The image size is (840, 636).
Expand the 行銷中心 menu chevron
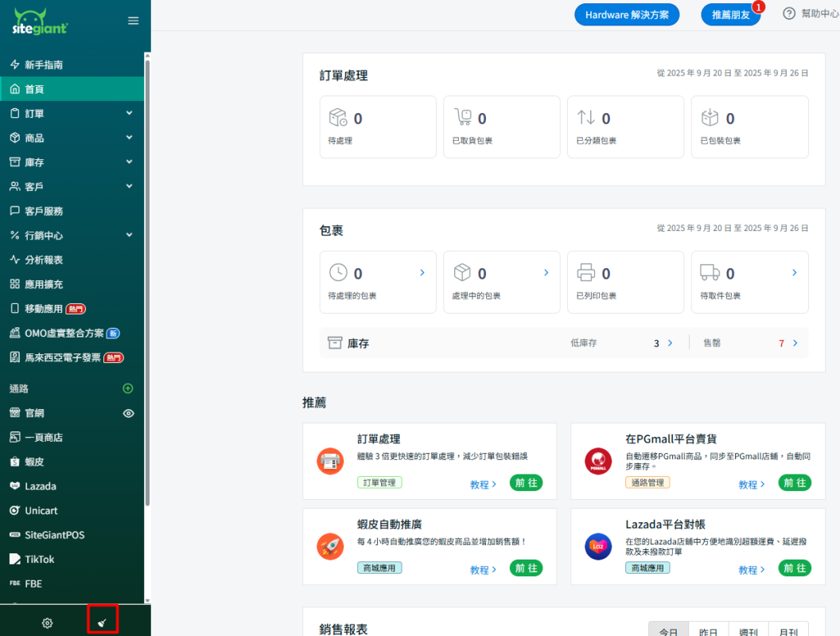click(129, 236)
